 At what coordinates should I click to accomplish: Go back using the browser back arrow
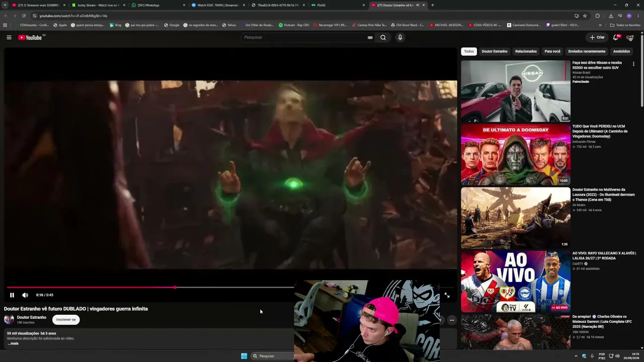6,16
